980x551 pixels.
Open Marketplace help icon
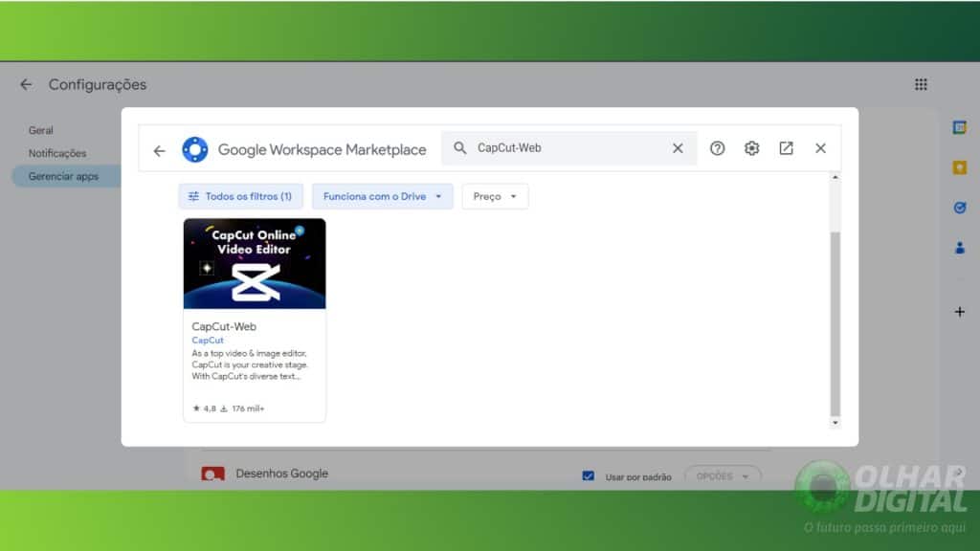click(x=717, y=148)
